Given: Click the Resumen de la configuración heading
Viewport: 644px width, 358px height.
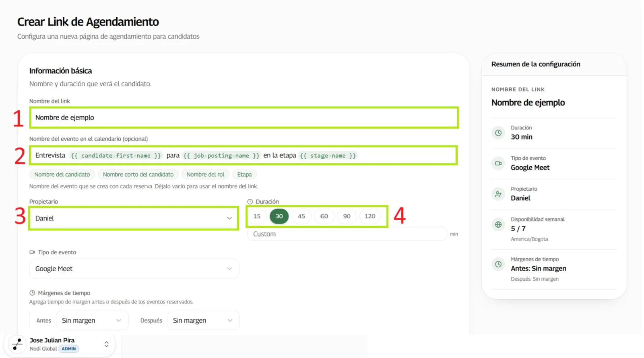Looking at the screenshot, I should click(536, 64).
